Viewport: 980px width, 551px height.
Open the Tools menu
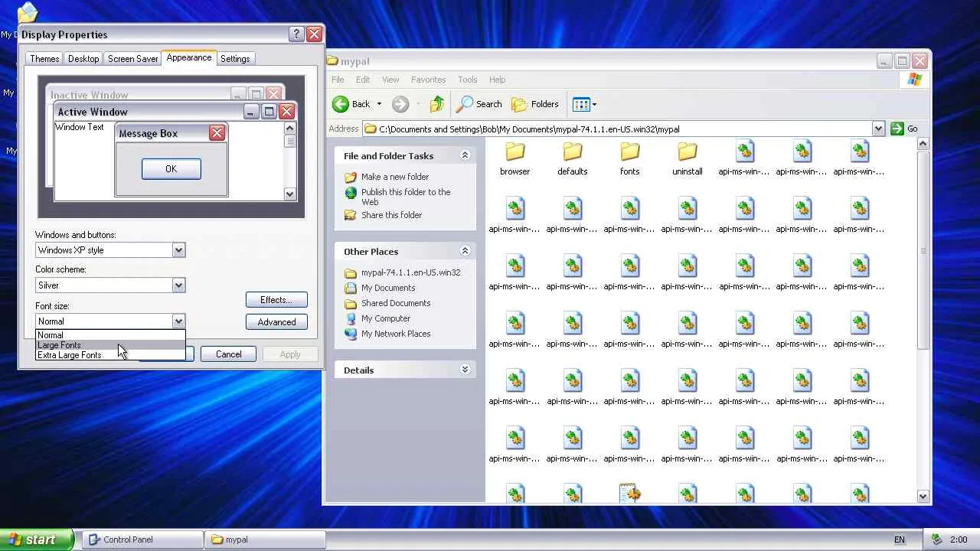coord(468,80)
